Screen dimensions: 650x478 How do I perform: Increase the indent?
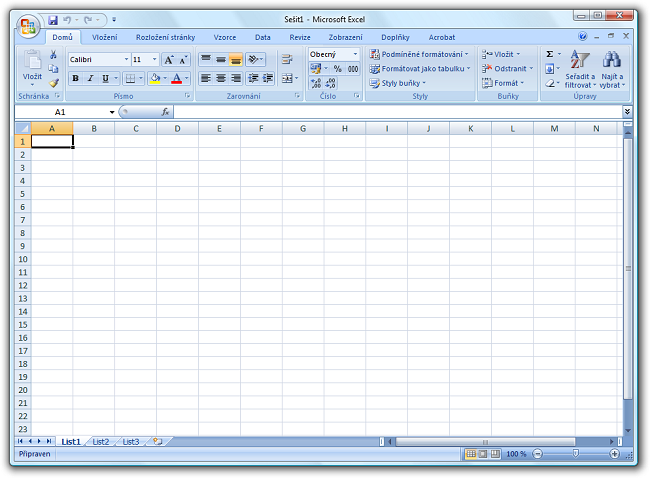pos(268,78)
